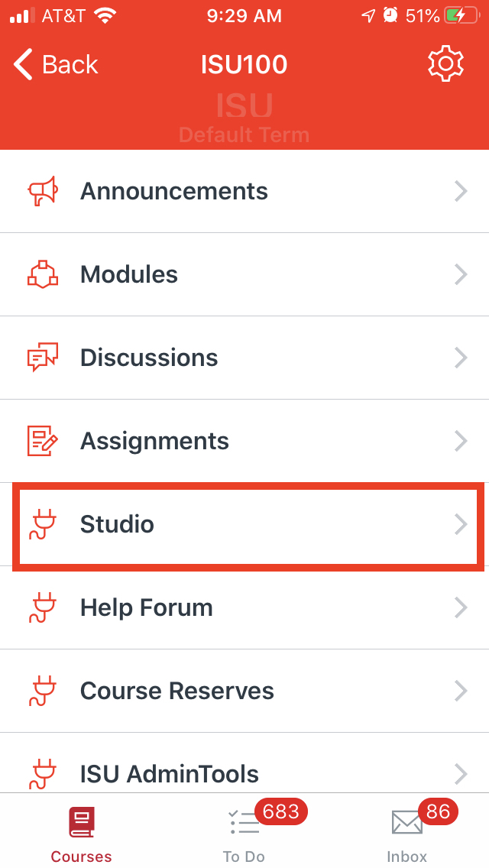Screen dimensions: 489x868
Task: Open the Studio menu item
Action: pos(117,524)
